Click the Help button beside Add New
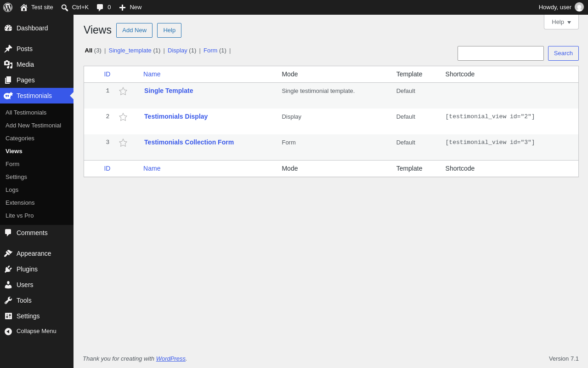The height and width of the screenshot is (368, 588). [x=169, y=30]
